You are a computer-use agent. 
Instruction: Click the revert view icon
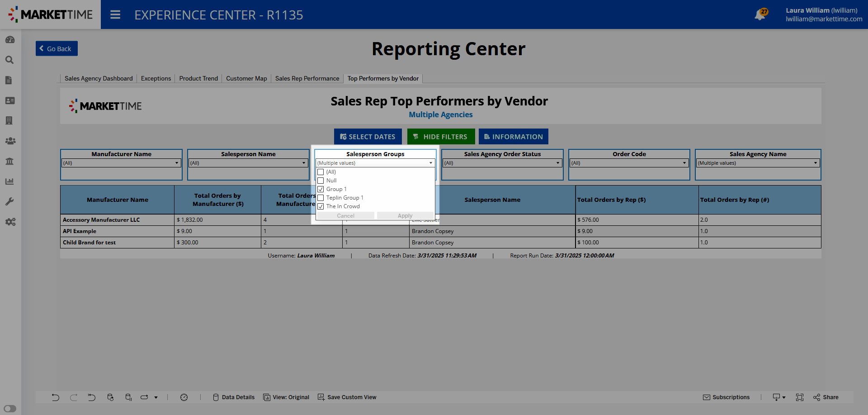point(92,397)
